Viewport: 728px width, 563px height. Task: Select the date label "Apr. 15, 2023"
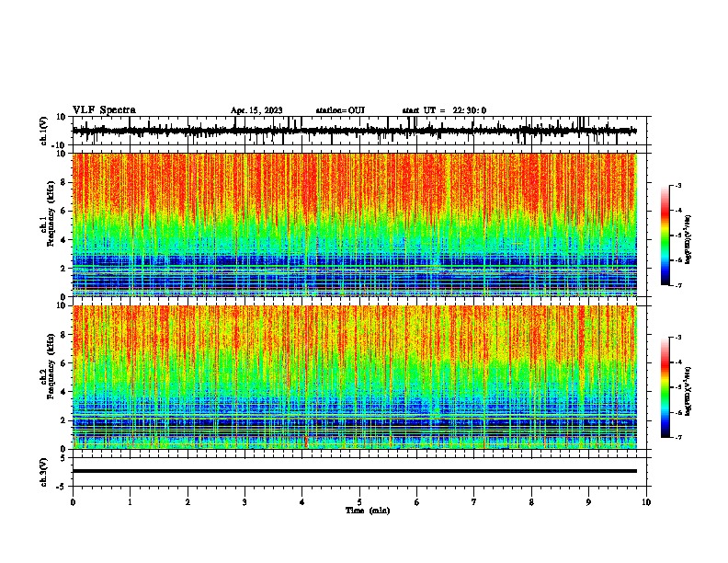256,110
